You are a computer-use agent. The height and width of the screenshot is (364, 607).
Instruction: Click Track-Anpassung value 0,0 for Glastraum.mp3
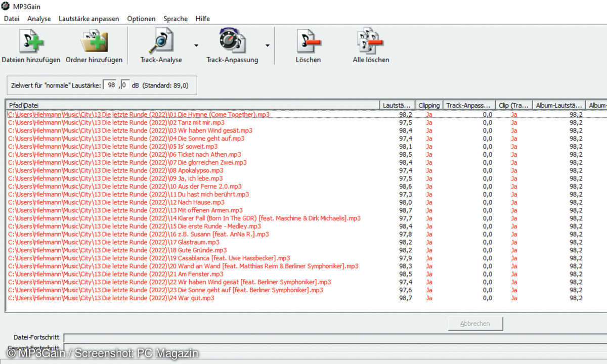[x=487, y=242]
